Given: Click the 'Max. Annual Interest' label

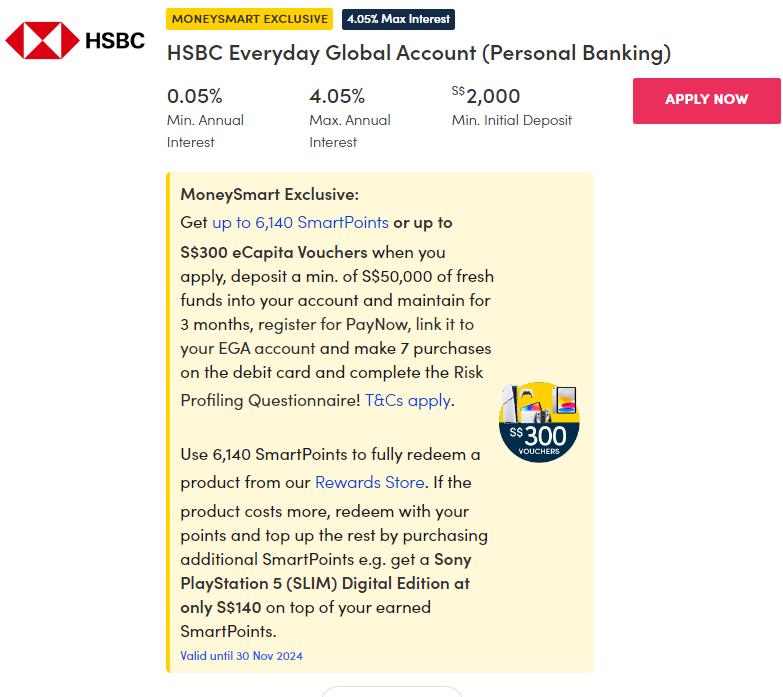Looking at the screenshot, I should (350, 131).
